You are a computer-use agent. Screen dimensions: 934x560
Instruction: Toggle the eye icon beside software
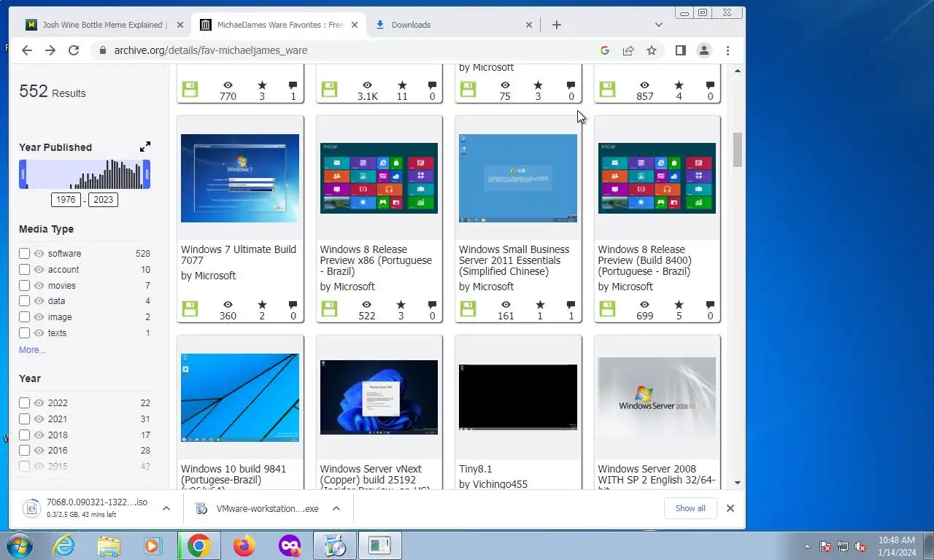click(39, 253)
